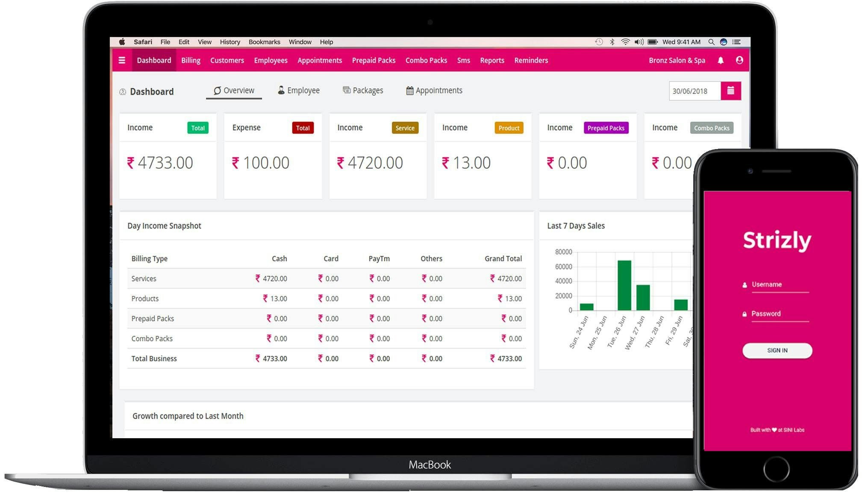Click the Wi-Fi status icon
This screenshot has width=865, height=504.
(625, 42)
